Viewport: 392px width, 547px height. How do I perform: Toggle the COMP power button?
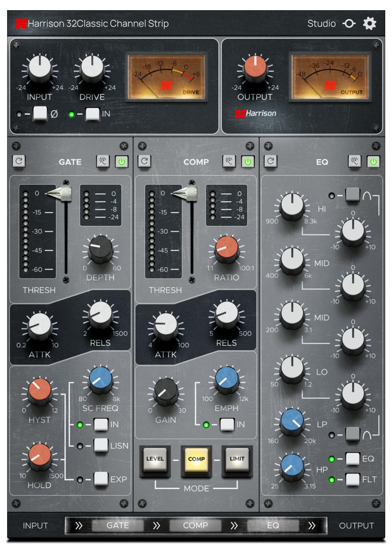coord(248,161)
